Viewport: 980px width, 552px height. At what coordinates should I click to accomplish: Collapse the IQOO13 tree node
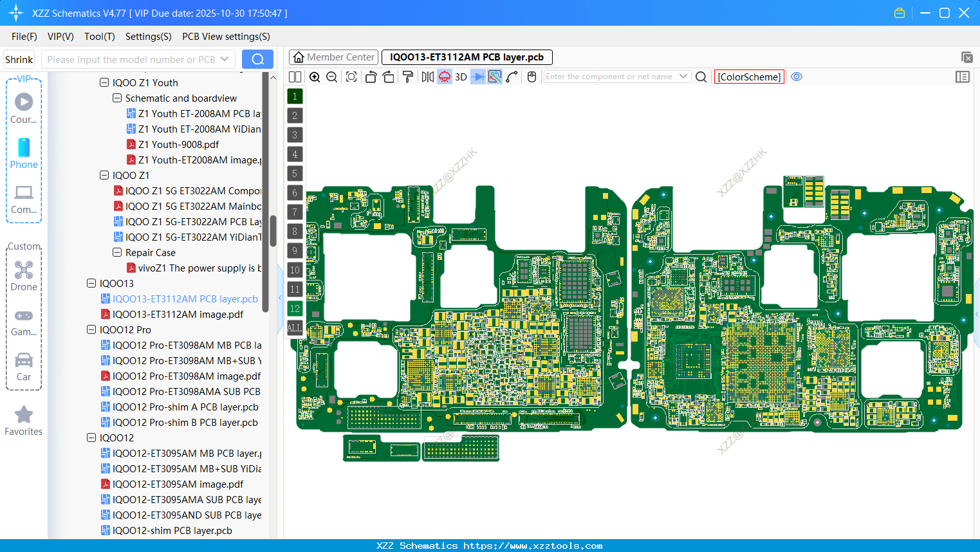click(91, 283)
